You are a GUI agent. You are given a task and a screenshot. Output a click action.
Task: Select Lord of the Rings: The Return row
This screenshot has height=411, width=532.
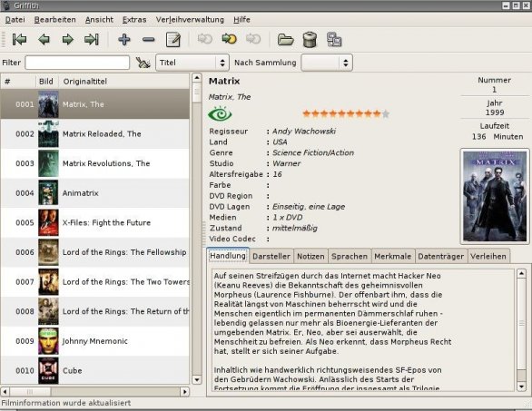pos(94,311)
